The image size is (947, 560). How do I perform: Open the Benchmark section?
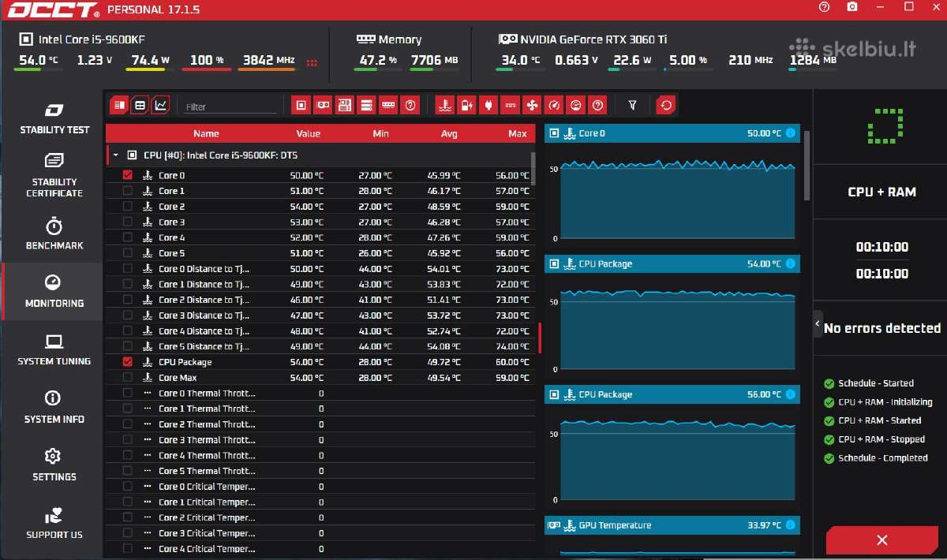pos(54,234)
